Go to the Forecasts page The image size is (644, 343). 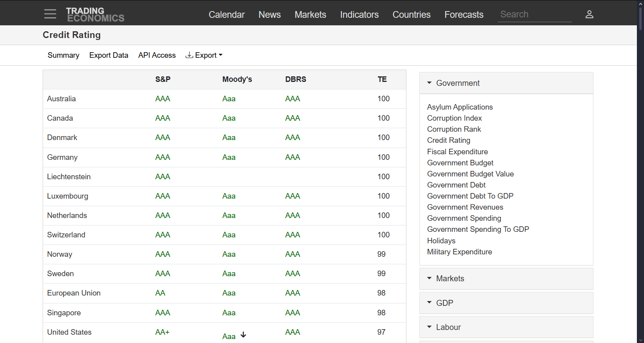(x=464, y=15)
